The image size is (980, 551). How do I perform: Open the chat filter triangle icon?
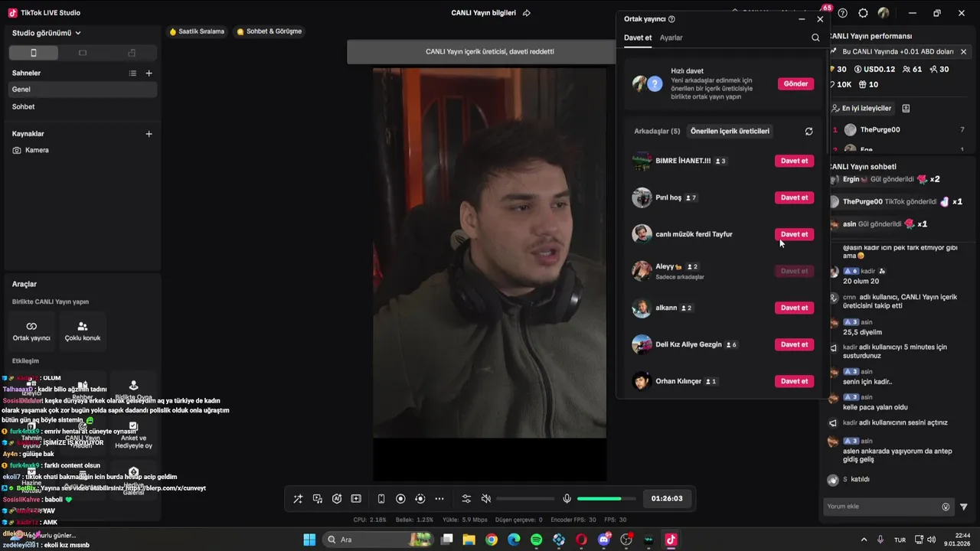pyautogui.click(x=964, y=507)
